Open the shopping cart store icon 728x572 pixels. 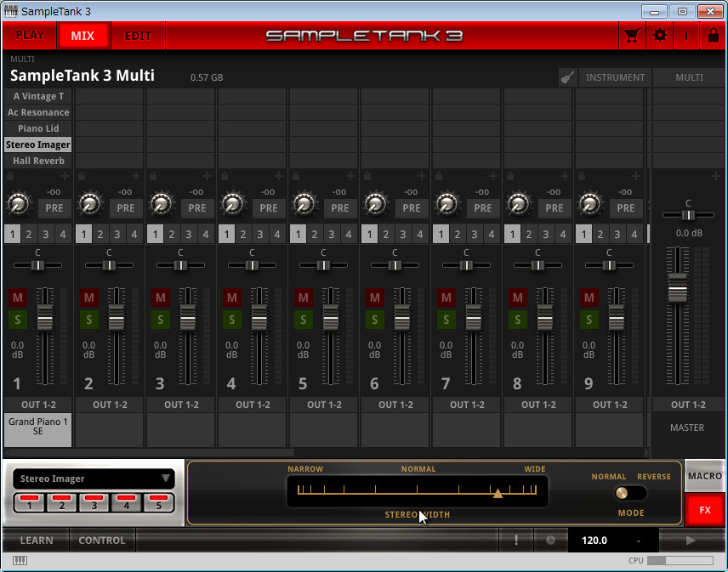click(x=632, y=35)
